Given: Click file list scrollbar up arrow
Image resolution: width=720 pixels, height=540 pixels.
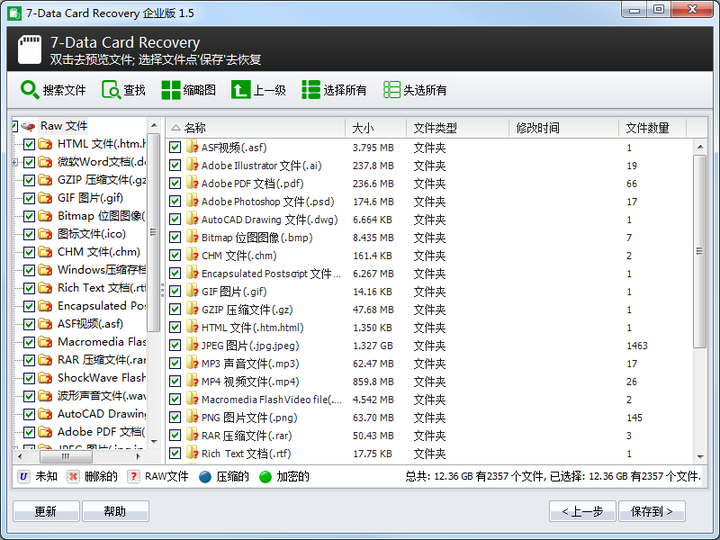Looking at the screenshot, I should (700, 147).
